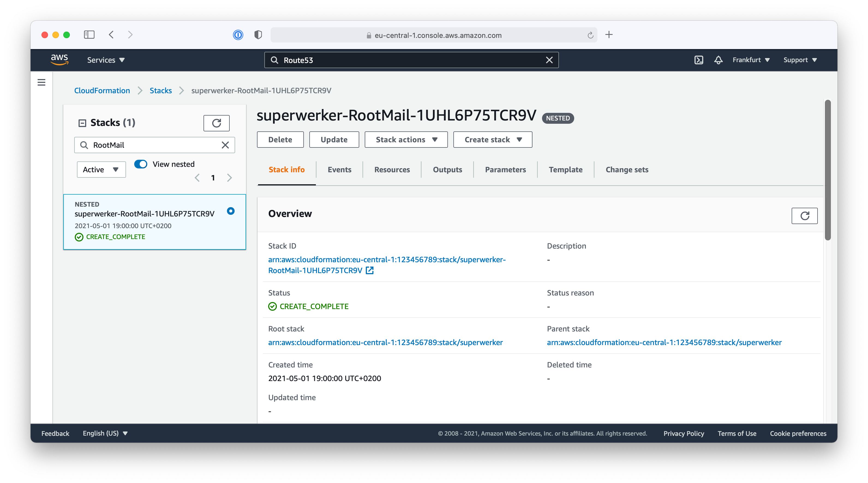This screenshot has height=483, width=868.
Task: Clear the Route53 search text
Action: click(549, 60)
